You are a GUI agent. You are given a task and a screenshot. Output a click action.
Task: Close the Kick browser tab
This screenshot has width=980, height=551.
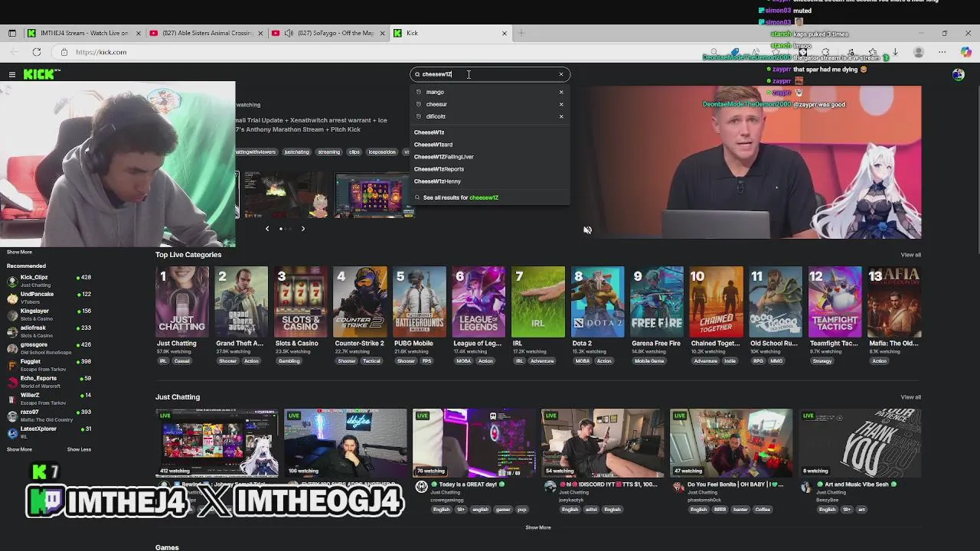point(505,33)
